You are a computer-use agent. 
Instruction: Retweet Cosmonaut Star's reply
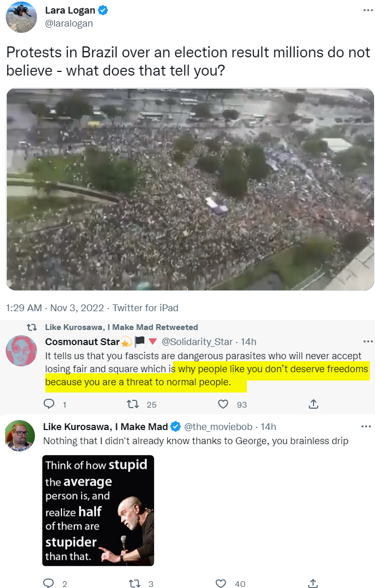pyautogui.click(x=134, y=404)
